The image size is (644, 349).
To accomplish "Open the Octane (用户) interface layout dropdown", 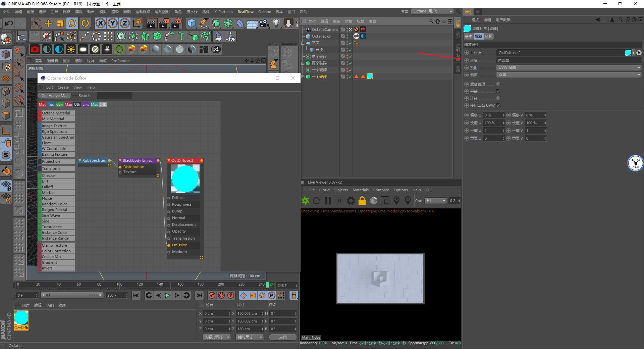I will (x=433, y=11).
